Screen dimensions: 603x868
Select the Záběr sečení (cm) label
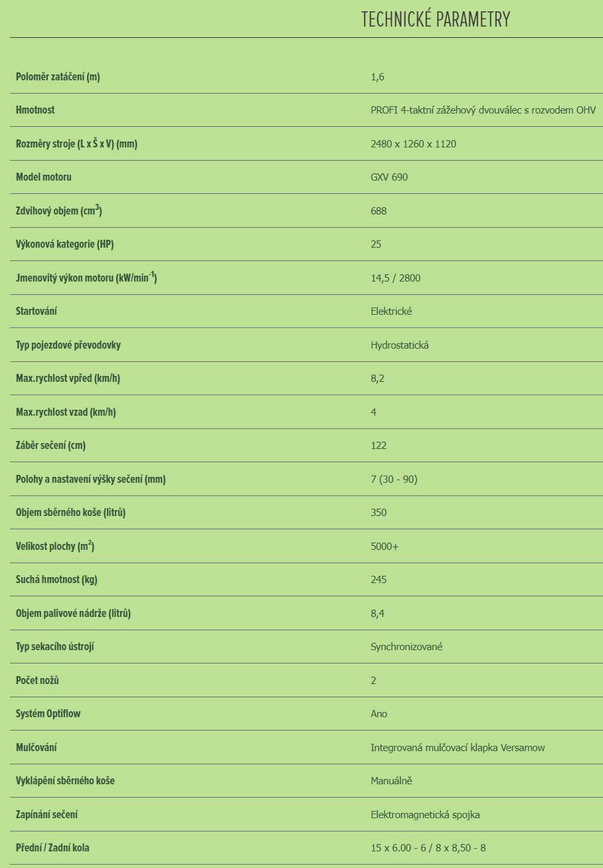(50, 446)
